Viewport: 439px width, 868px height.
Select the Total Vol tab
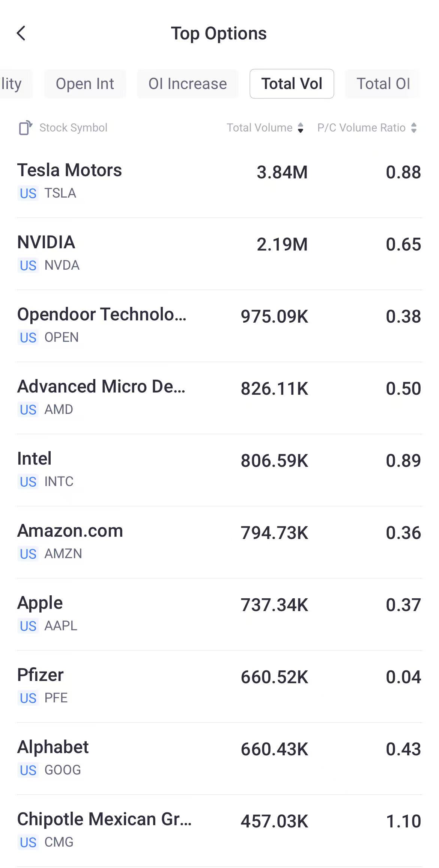point(292,84)
